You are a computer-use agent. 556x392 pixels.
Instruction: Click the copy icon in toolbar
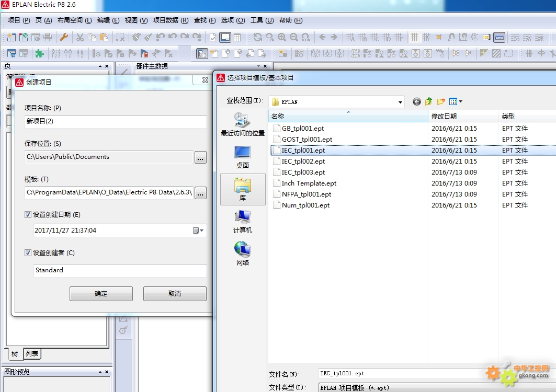pyautogui.click(x=92, y=37)
